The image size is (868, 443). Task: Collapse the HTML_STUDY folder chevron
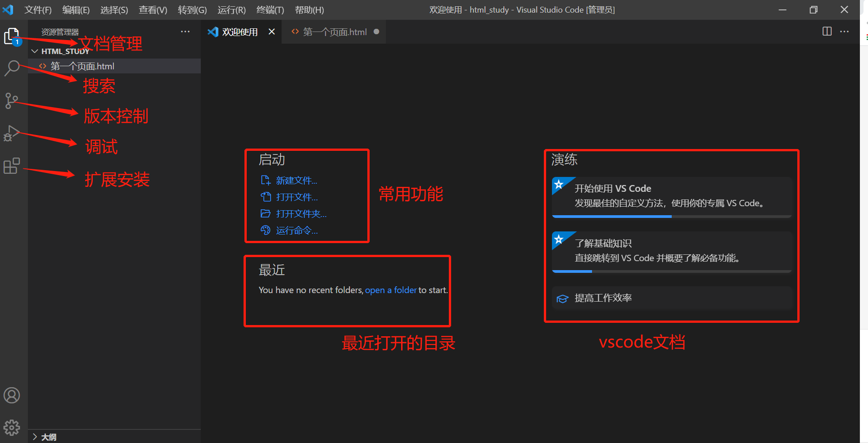[x=35, y=51]
